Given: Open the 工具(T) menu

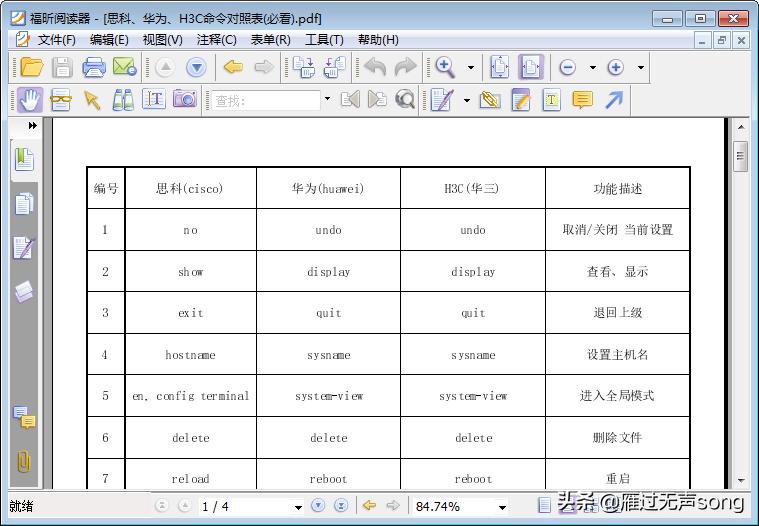Looking at the screenshot, I should pyautogui.click(x=324, y=40).
